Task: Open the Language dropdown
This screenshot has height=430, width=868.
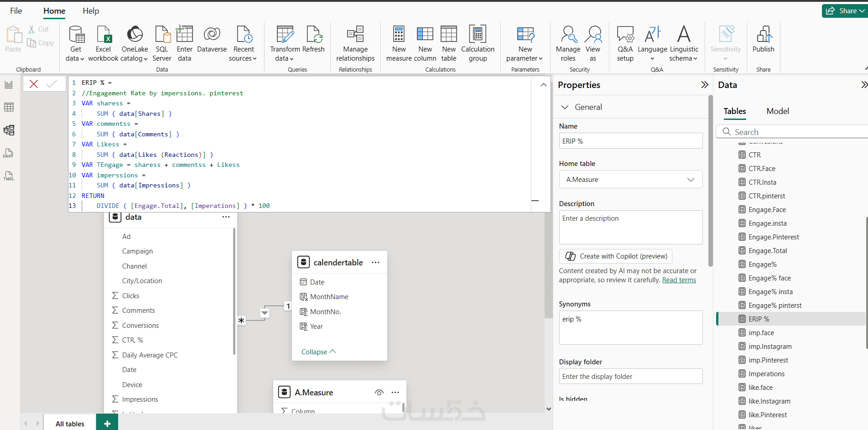Action: pos(652,44)
